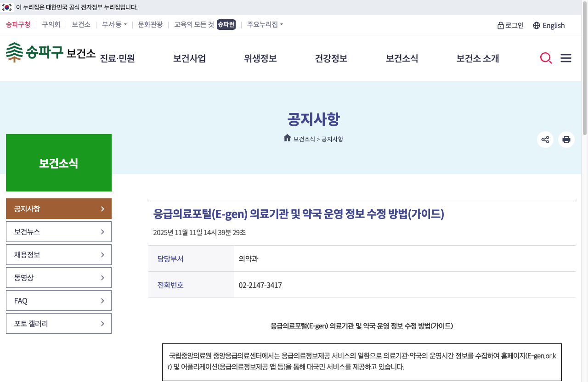The width and height of the screenshot is (588, 382).
Task: Expand the 주요누리집 dropdown
Action: pyautogui.click(x=265, y=24)
